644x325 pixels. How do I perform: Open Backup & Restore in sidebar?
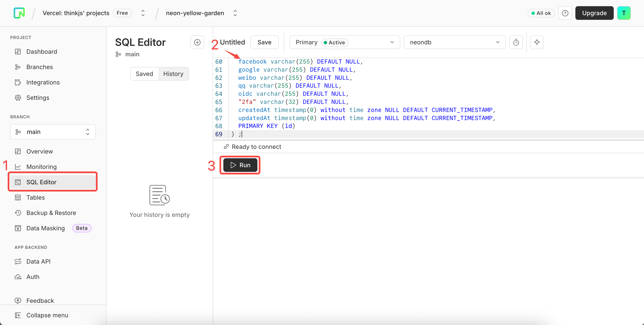51,213
